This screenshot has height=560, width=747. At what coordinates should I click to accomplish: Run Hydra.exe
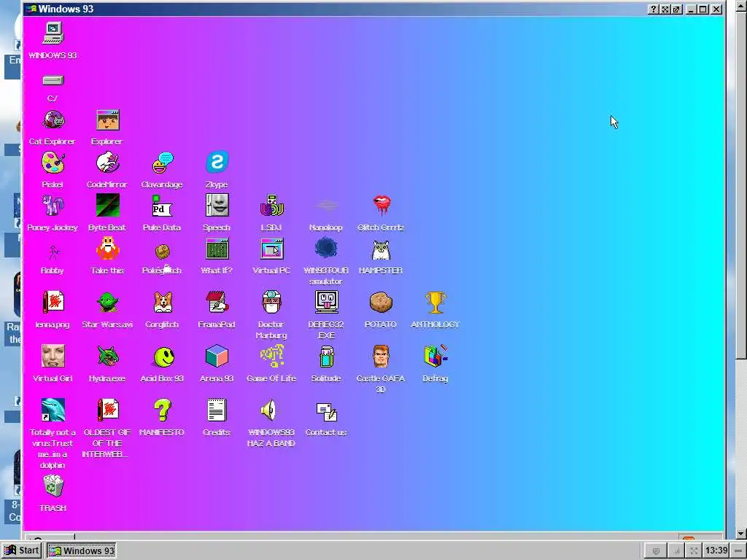(x=108, y=356)
